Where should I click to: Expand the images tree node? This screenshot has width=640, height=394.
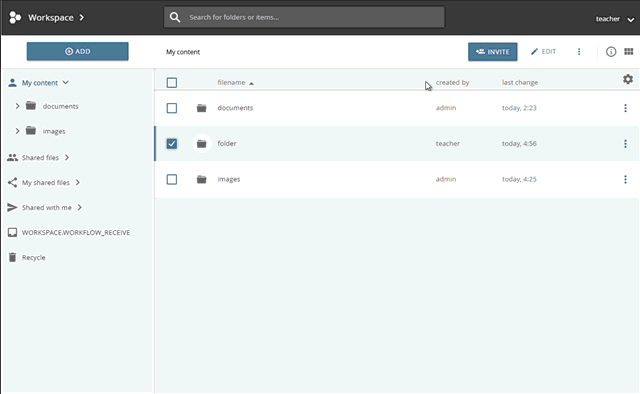pyautogui.click(x=17, y=131)
